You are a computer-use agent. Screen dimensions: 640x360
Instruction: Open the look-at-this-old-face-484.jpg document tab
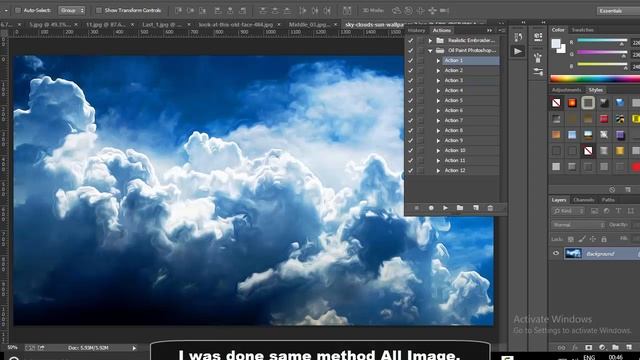(236, 24)
